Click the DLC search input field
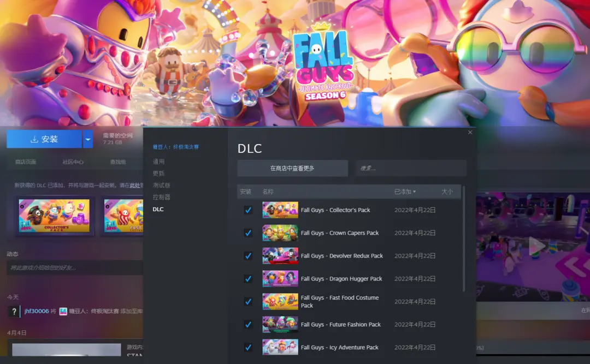 point(411,168)
